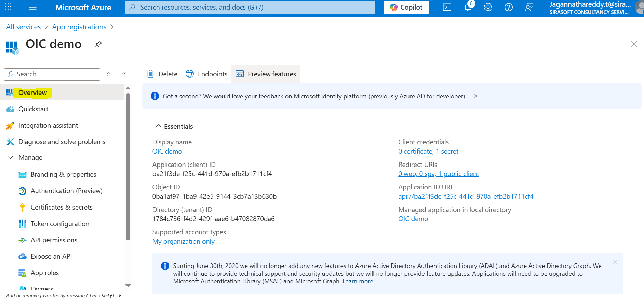Click the Diagnose wrench icon

click(x=10, y=142)
